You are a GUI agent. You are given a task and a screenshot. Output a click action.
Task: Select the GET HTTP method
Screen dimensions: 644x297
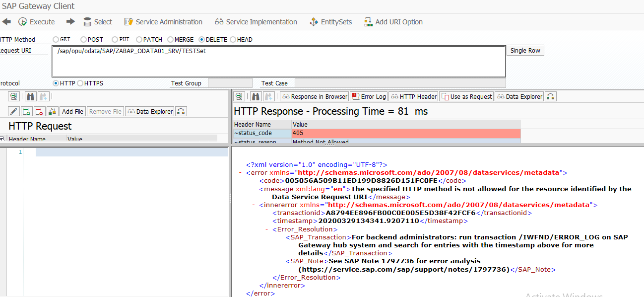pos(56,40)
